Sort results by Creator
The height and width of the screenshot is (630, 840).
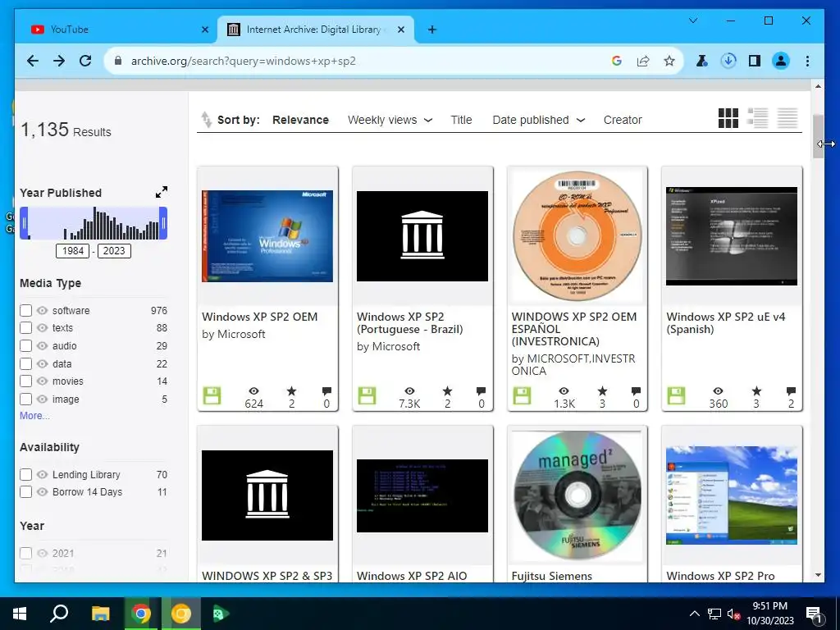click(623, 120)
